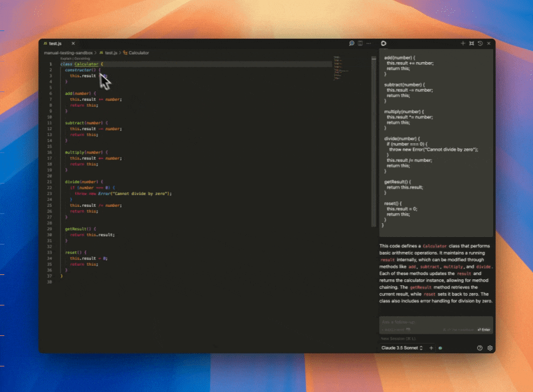Screen dimensions: 533x392
Task: Click the Docstring code lens link
Action: tap(82, 58)
